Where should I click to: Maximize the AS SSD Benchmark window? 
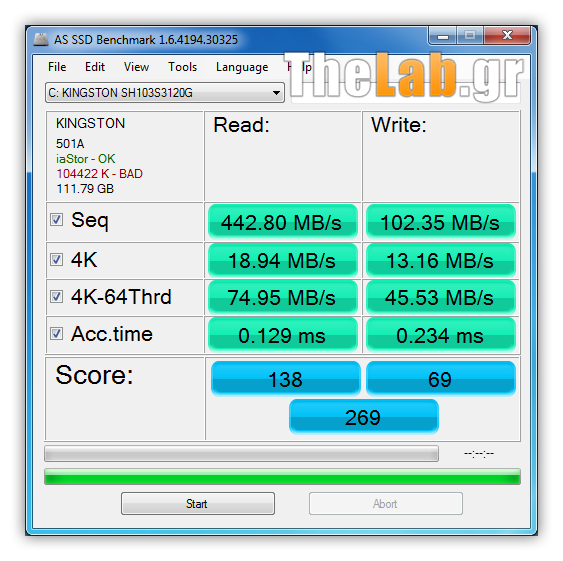tap(470, 36)
